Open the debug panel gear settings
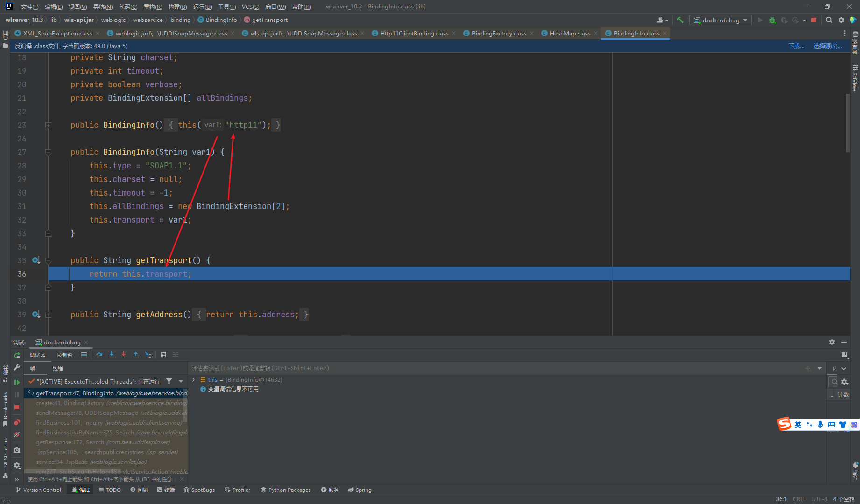This screenshot has height=504, width=860. pyautogui.click(x=832, y=342)
